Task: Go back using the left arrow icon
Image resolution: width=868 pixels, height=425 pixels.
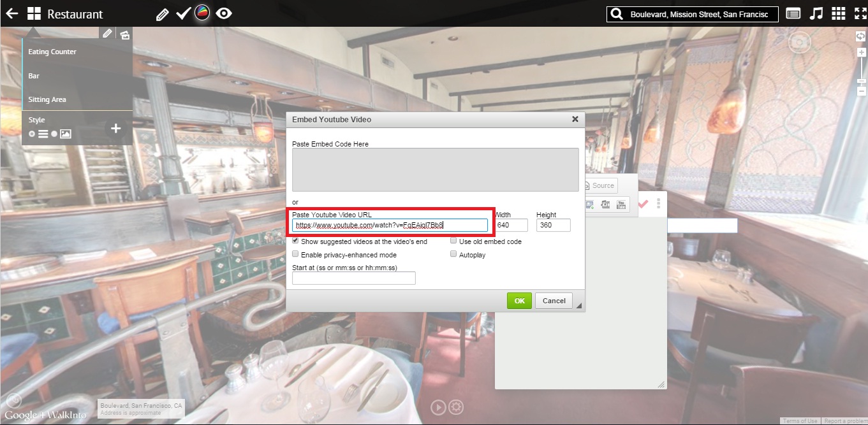Action: pyautogui.click(x=11, y=13)
